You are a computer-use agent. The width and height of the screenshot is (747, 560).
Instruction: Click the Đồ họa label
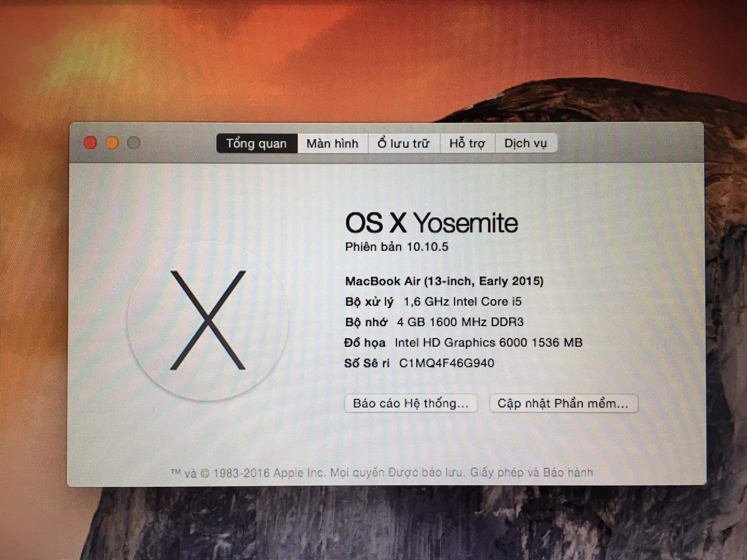(x=365, y=342)
